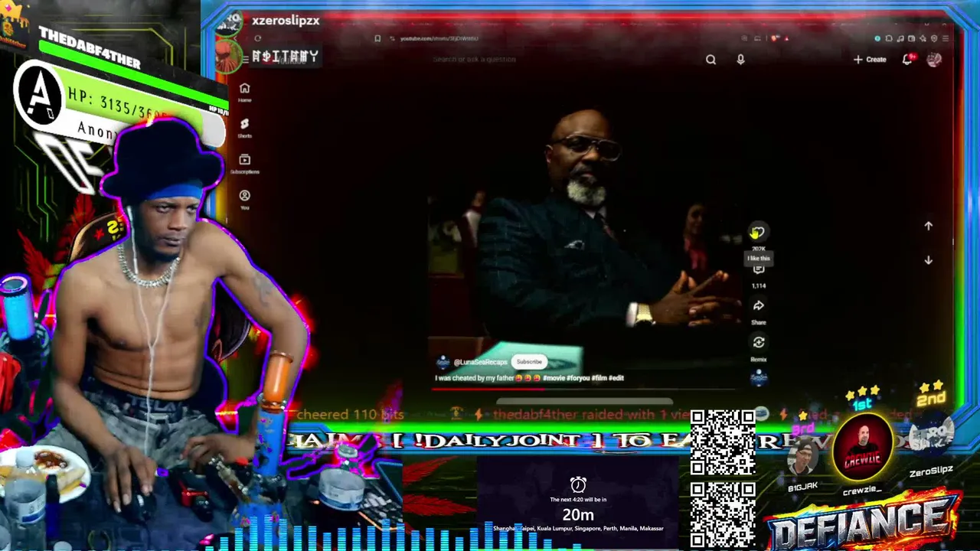Click the bookmark icon beside the address bar

(x=377, y=38)
